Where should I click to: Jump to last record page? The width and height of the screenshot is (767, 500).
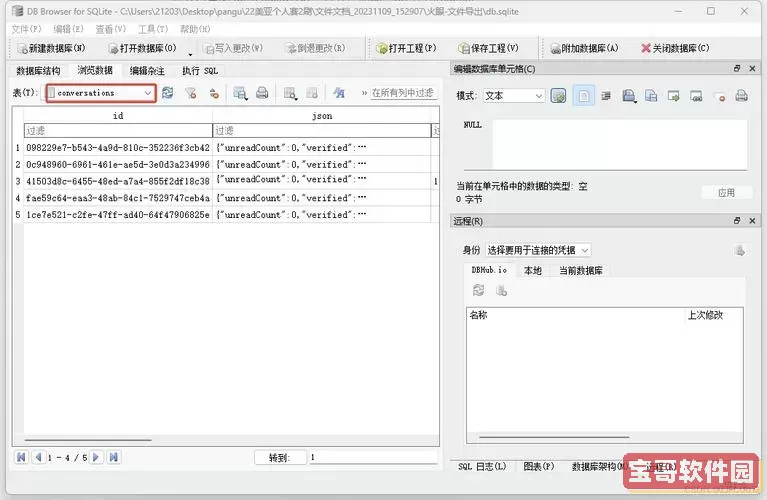click(x=113, y=457)
